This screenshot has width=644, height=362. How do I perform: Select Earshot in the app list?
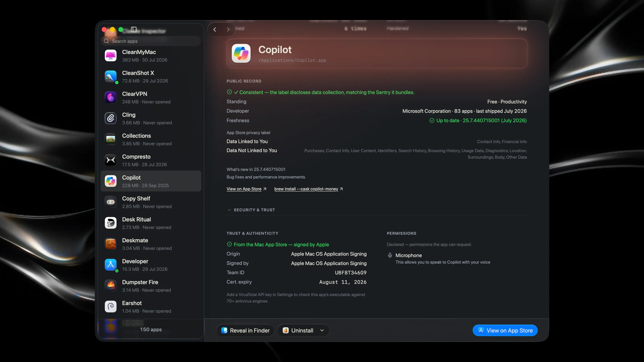click(x=151, y=307)
